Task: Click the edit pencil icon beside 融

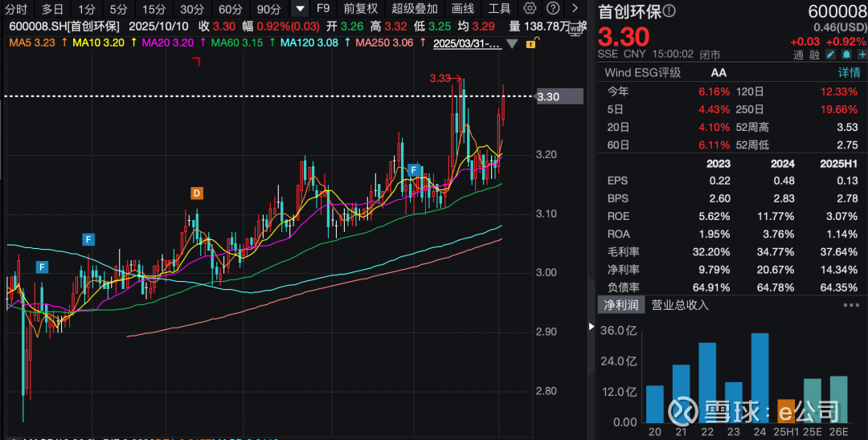Action: 831,55
